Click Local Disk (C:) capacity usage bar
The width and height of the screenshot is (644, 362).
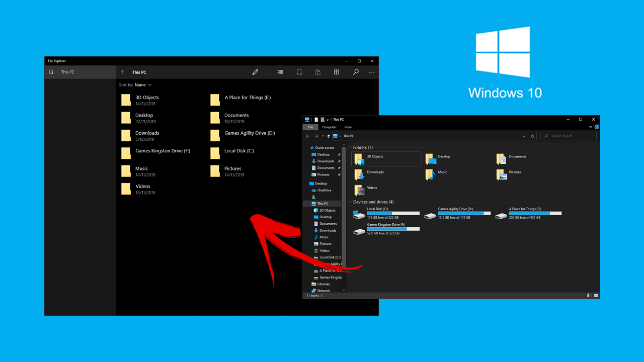pyautogui.click(x=393, y=213)
